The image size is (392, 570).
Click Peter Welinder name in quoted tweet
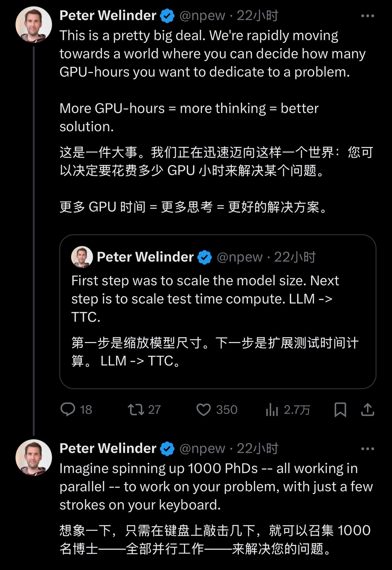[145, 257]
